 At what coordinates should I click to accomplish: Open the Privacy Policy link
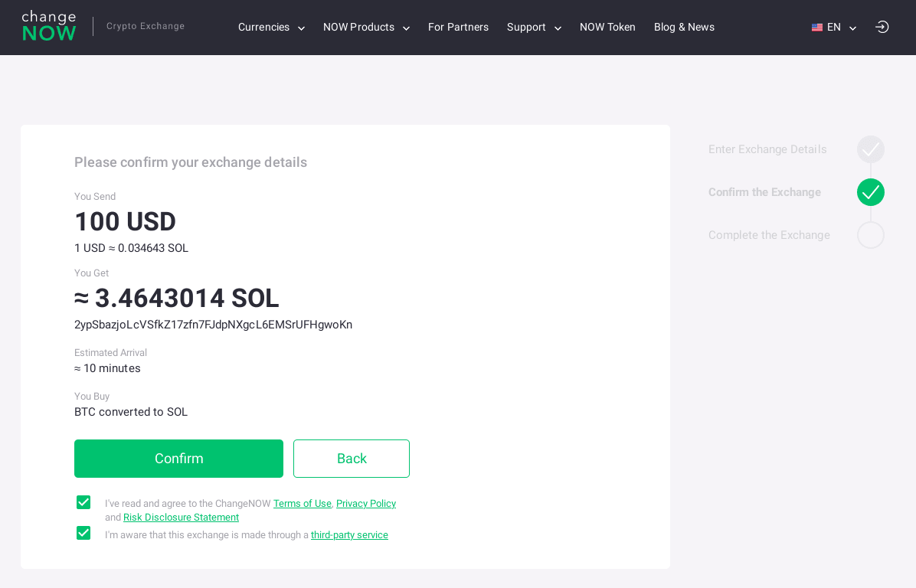[x=366, y=504]
